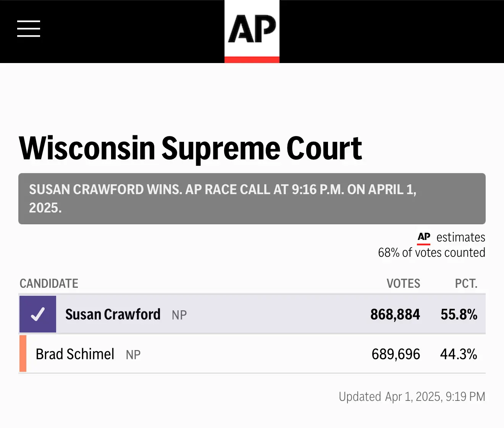Image resolution: width=504 pixels, height=428 pixels.
Task: Select the Wisconsin Supreme Court heading
Action: coord(190,148)
